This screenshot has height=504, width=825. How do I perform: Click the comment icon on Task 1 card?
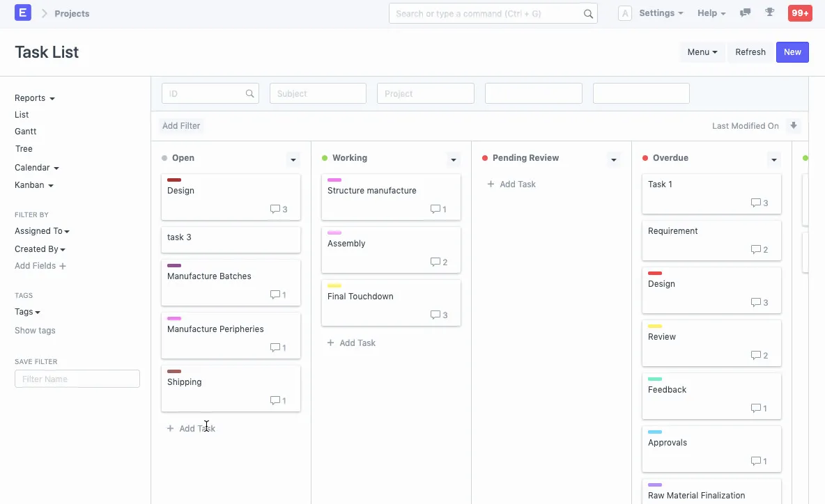(755, 203)
